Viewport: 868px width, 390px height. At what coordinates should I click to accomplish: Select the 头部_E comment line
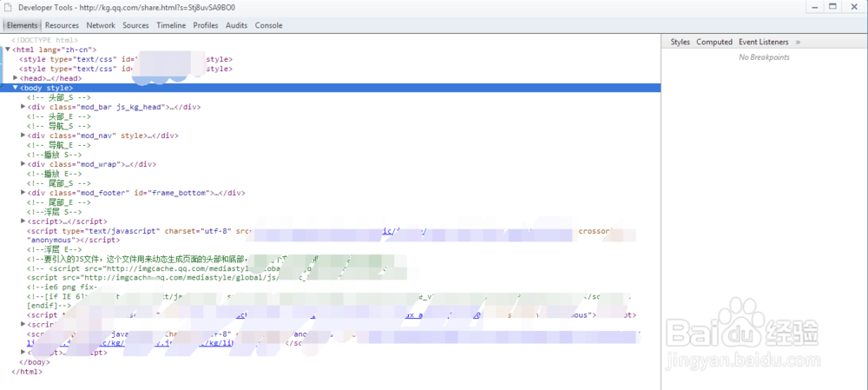click(59, 116)
